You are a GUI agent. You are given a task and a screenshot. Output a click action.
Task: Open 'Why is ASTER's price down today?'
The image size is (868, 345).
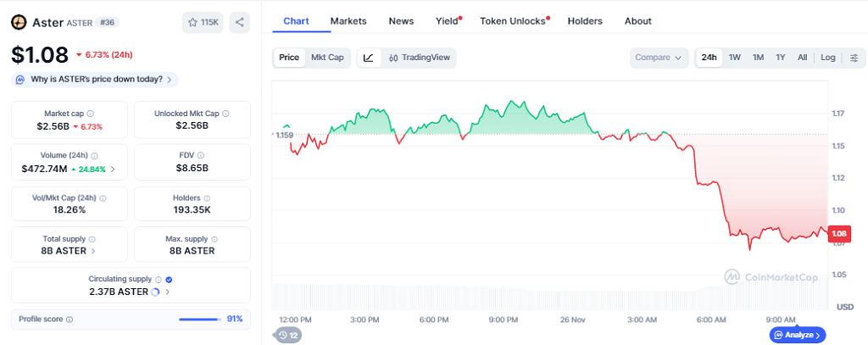click(x=95, y=80)
